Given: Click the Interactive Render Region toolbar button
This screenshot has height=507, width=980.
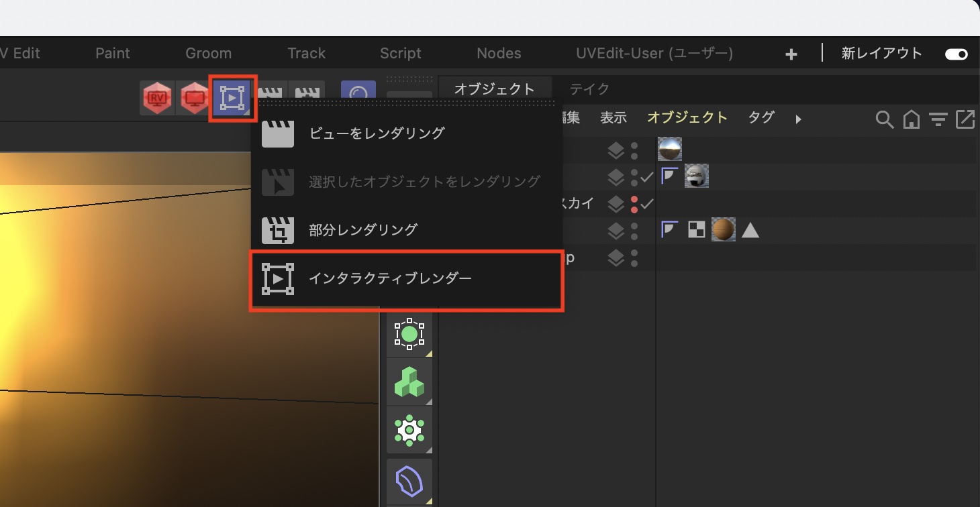Looking at the screenshot, I should coord(232,98).
